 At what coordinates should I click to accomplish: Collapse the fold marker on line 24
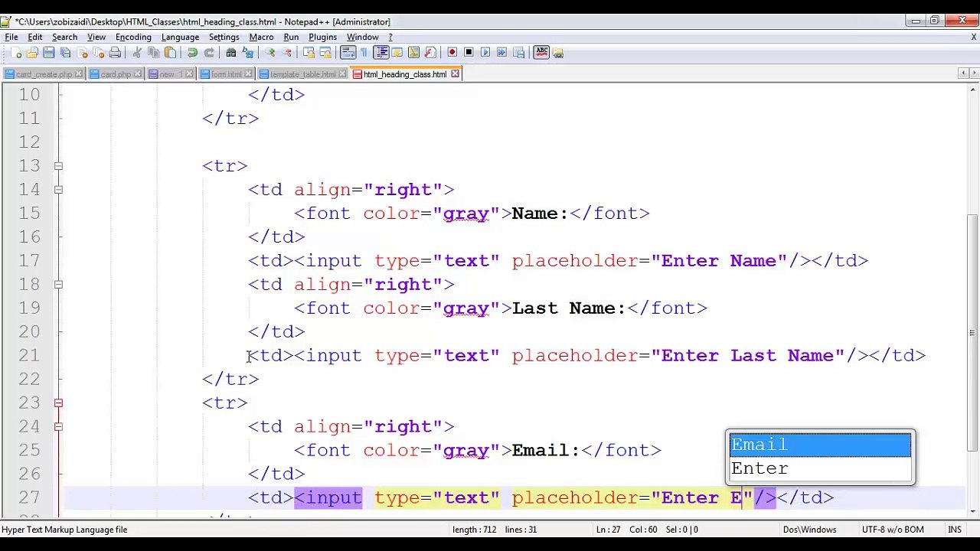58,427
